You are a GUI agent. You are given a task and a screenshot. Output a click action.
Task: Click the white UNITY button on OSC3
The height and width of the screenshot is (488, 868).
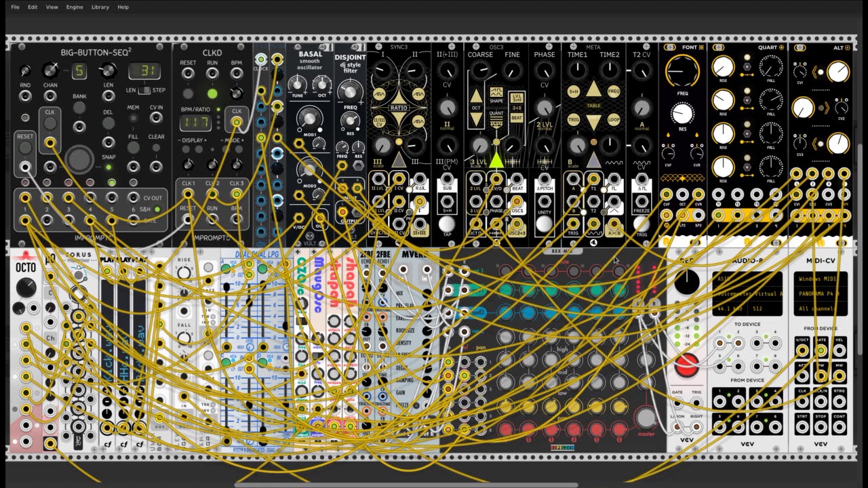[545, 224]
